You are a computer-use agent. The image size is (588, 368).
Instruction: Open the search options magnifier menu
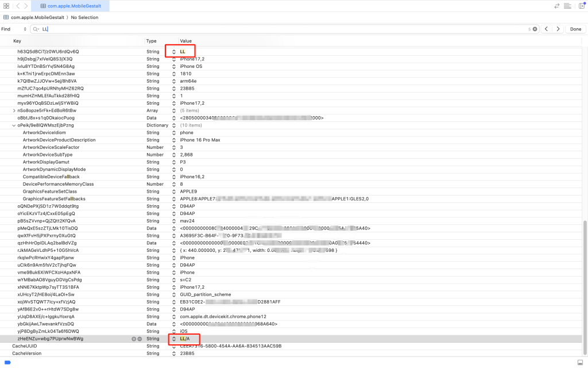click(x=36, y=29)
